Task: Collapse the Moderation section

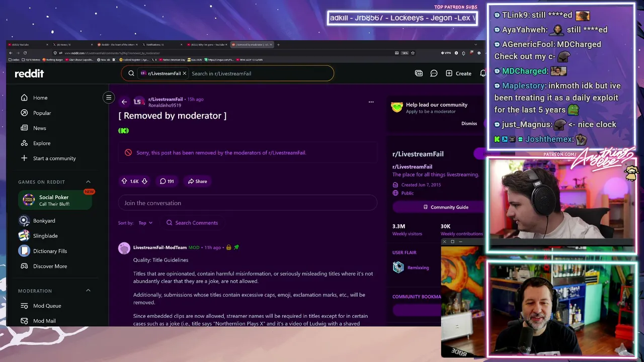Action: pos(88,291)
